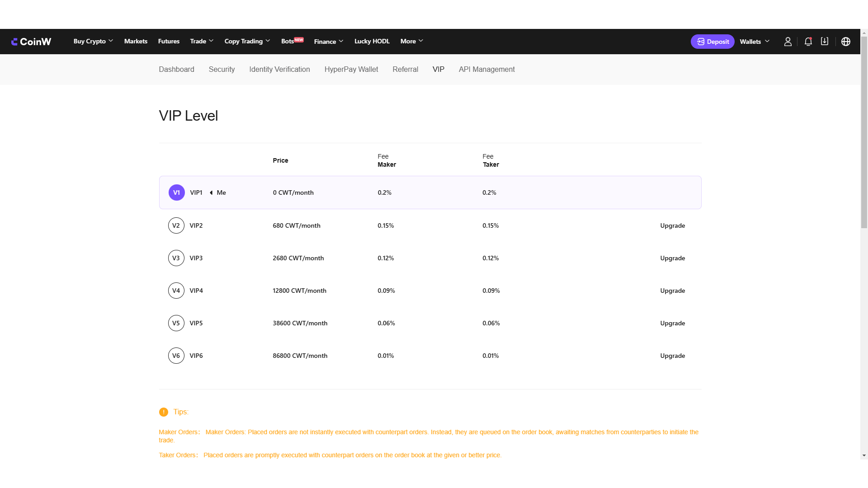Click VIP6 maker fee '0.01%'

(x=386, y=356)
